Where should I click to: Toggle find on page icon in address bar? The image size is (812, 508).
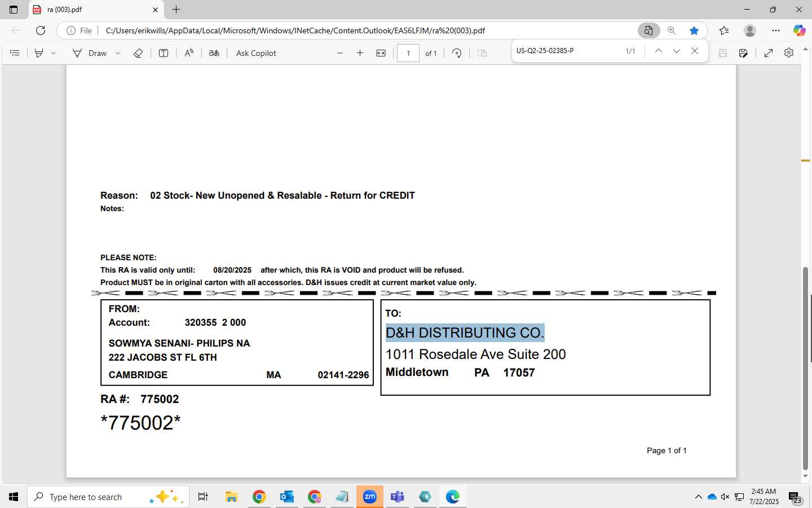[x=648, y=30]
